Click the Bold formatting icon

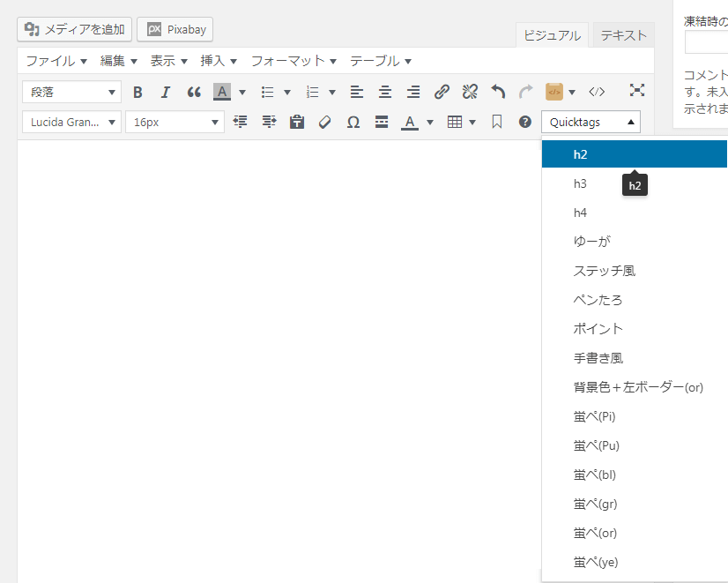click(x=137, y=92)
